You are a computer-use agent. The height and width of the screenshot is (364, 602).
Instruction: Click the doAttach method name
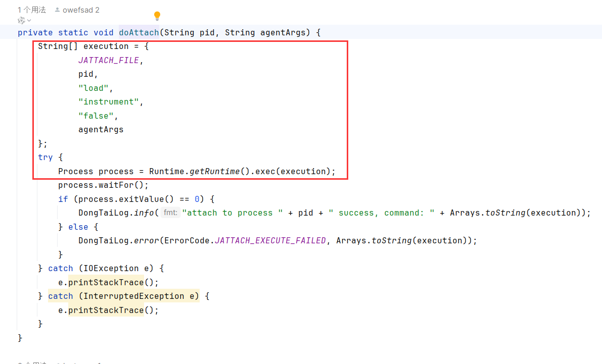click(138, 32)
